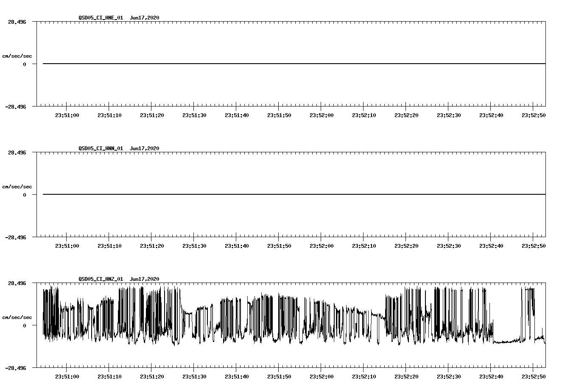The width and height of the screenshot is (576, 392).
Task: Click 23:51:00 time label under HNZ plot
Action: coord(67,377)
